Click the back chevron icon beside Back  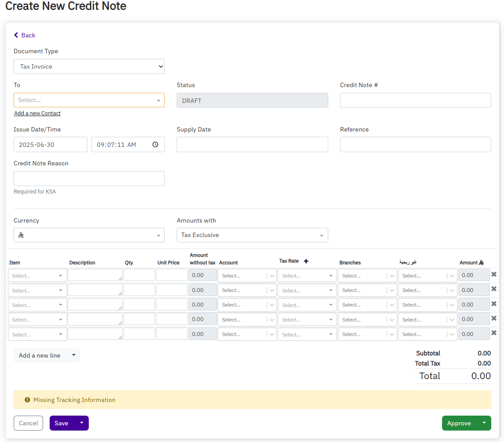[16, 35]
